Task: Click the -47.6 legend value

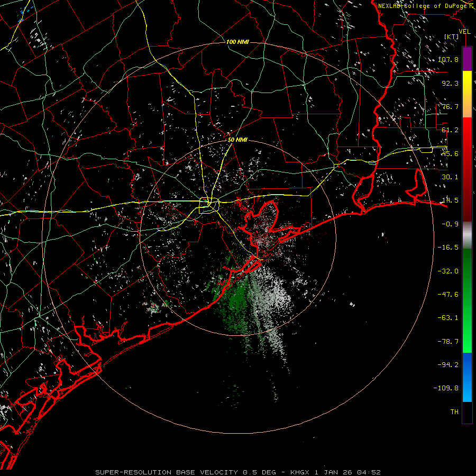Action: tap(448, 295)
